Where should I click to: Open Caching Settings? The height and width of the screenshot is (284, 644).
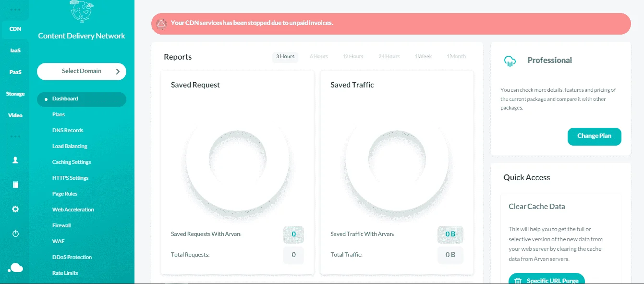[x=72, y=162]
